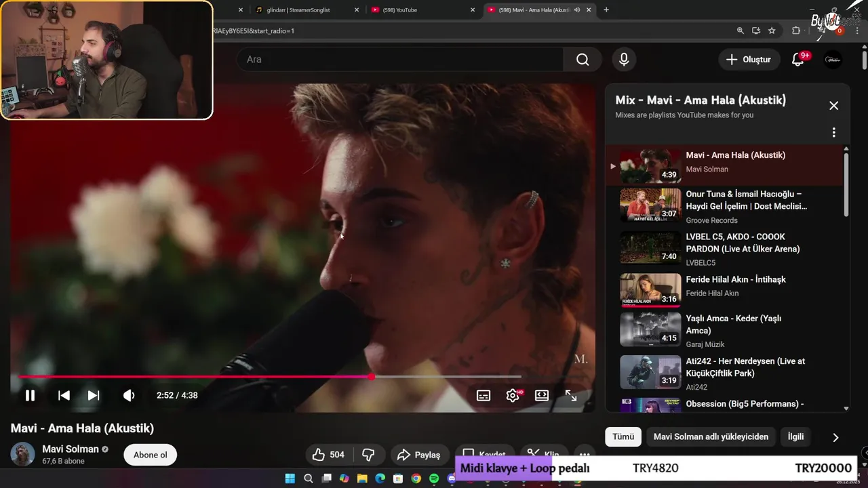Select the İlgili filter chip

pyautogui.click(x=795, y=437)
